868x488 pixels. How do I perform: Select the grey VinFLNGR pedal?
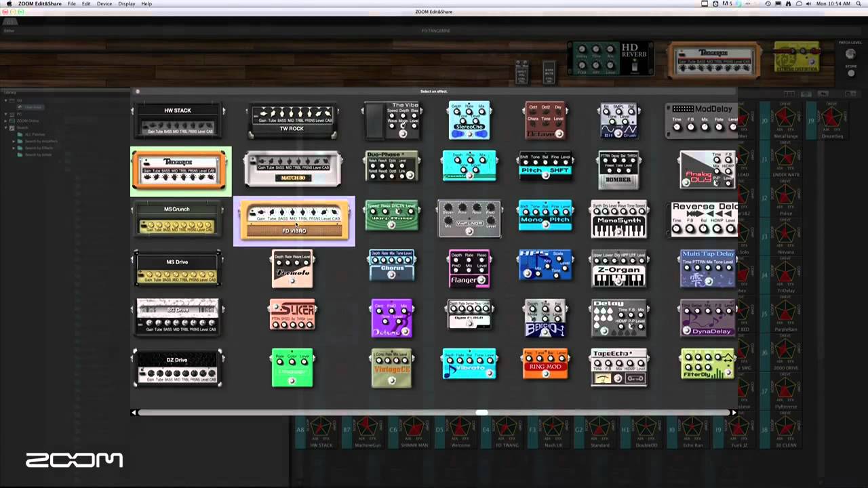(469, 218)
